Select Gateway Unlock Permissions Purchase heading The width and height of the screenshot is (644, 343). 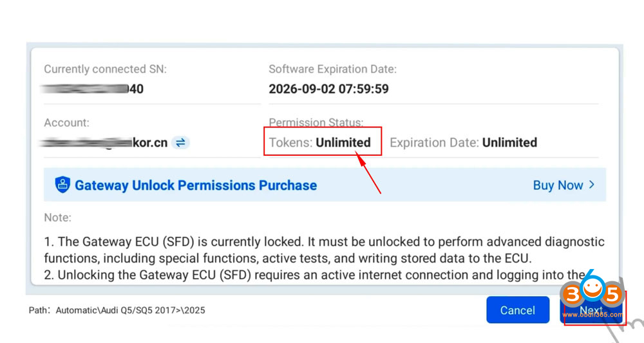coord(196,185)
